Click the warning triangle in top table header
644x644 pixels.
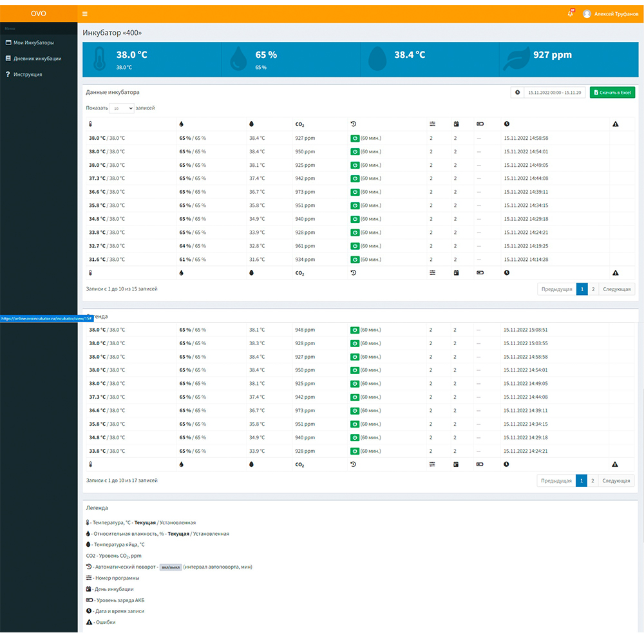click(615, 124)
